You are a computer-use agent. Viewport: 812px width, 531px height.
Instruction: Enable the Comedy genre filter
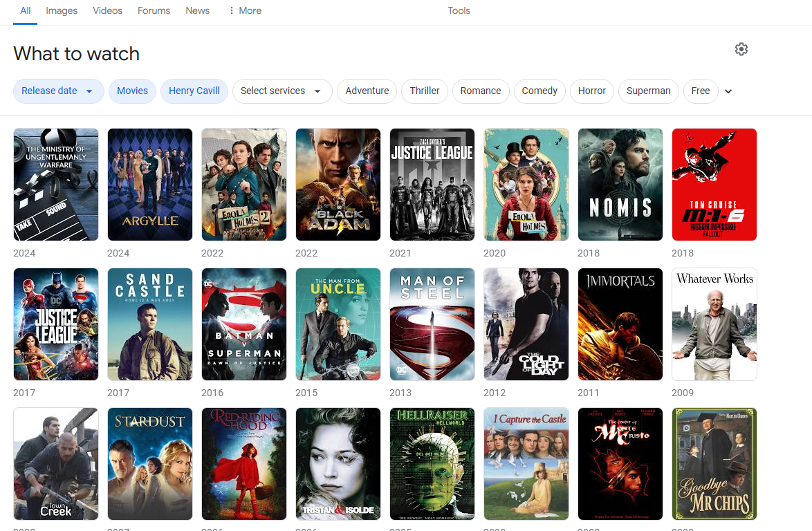(x=539, y=91)
